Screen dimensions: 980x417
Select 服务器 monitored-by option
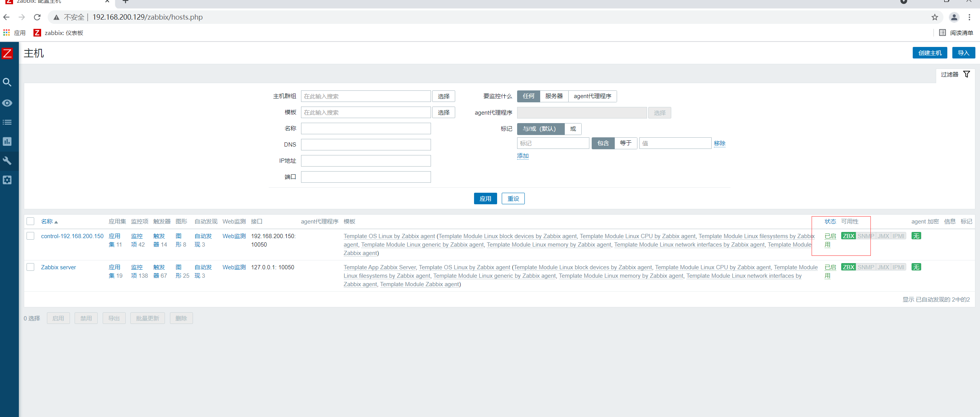click(554, 96)
